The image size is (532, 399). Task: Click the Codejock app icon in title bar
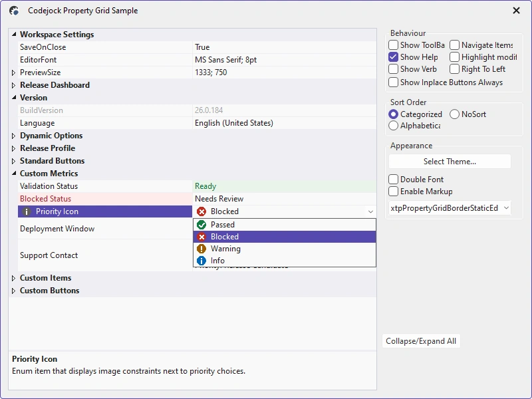click(x=14, y=11)
